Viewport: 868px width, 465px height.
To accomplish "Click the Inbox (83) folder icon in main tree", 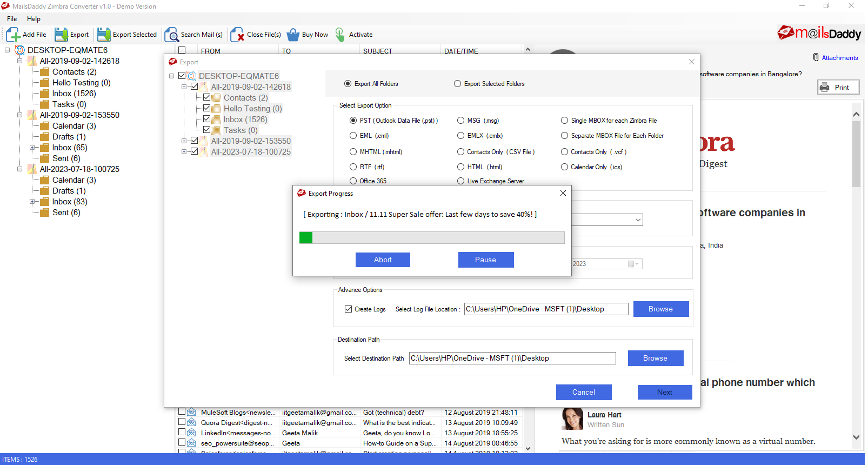I will (x=45, y=202).
